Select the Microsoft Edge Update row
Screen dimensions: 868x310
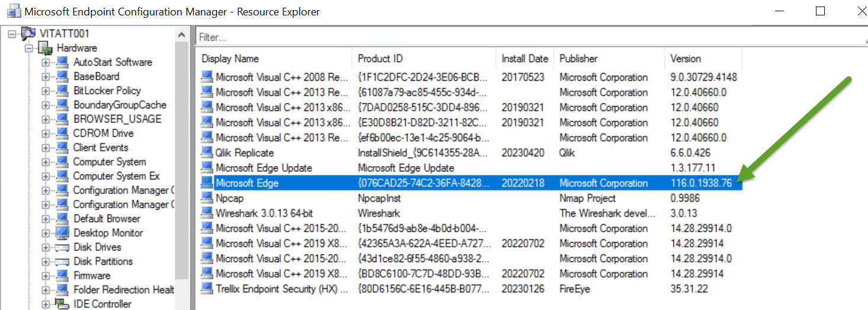[470, 168]
